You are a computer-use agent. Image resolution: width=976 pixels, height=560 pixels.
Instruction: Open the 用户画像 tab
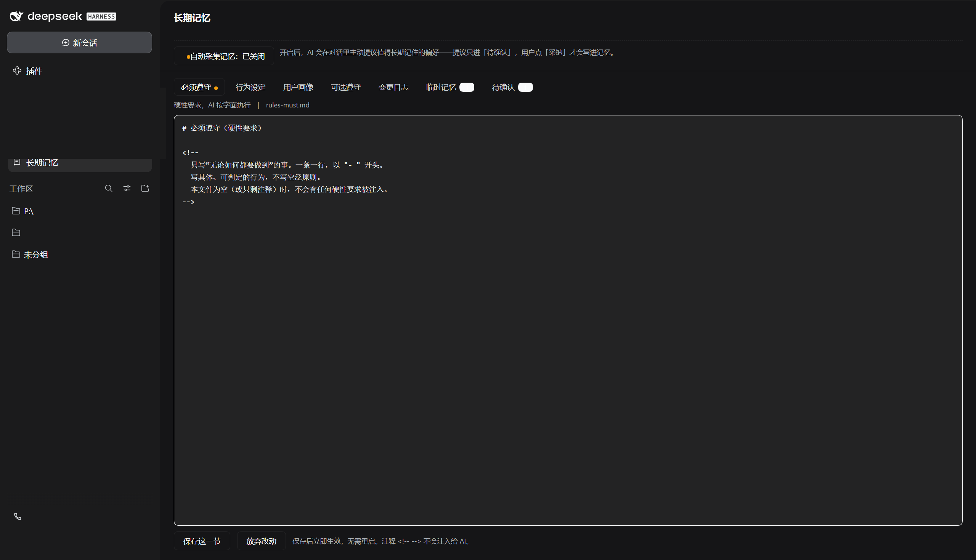tap(298, 87)
